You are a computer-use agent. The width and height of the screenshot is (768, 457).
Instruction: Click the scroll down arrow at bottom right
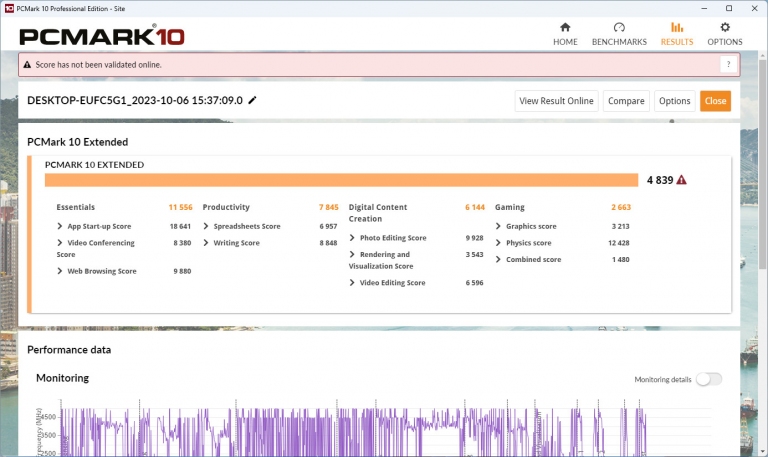763,452
